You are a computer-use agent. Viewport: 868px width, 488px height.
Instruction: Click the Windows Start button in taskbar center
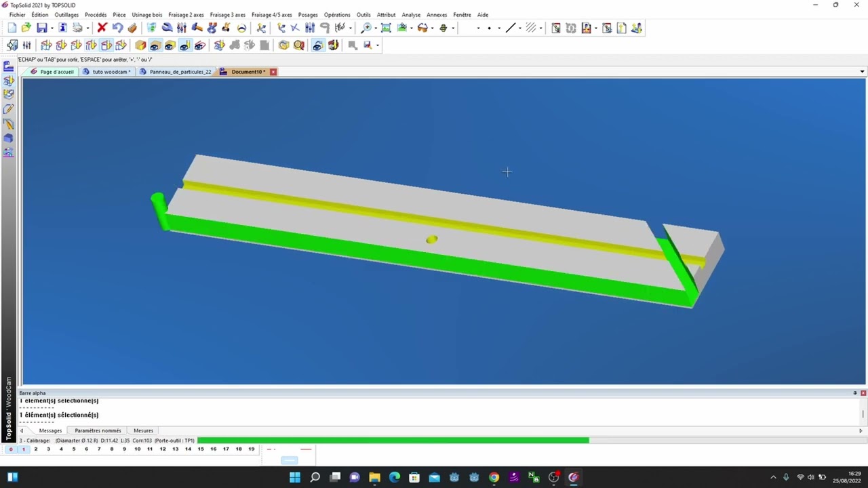(294, 477)
